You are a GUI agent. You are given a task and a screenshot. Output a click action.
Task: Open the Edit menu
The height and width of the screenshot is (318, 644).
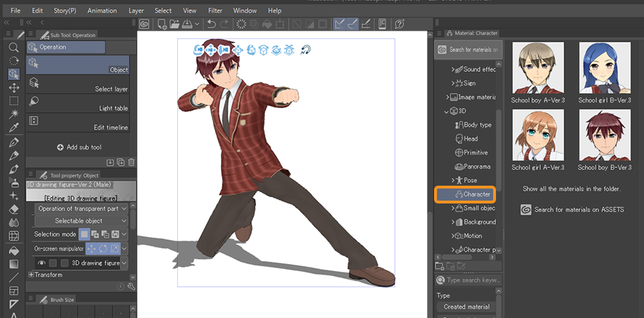(x=38, y=11)
